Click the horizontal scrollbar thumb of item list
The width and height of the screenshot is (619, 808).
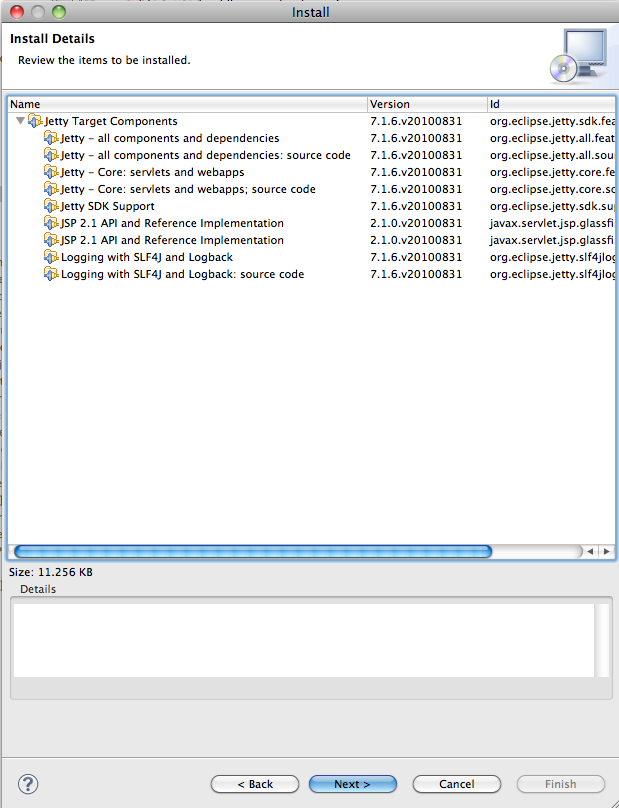point(253,551)
